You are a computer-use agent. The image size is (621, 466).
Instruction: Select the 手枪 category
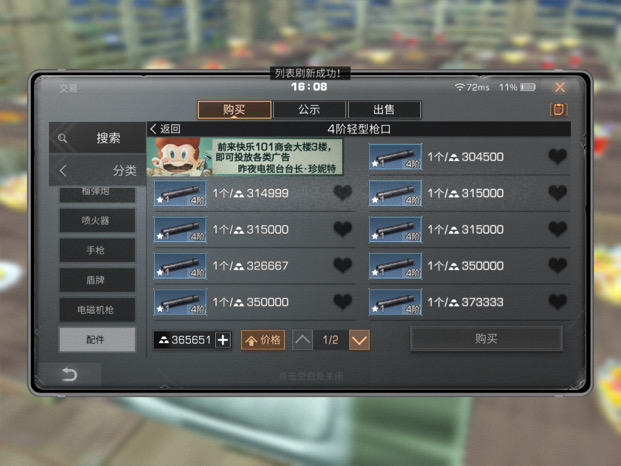[x=97, y=250]
